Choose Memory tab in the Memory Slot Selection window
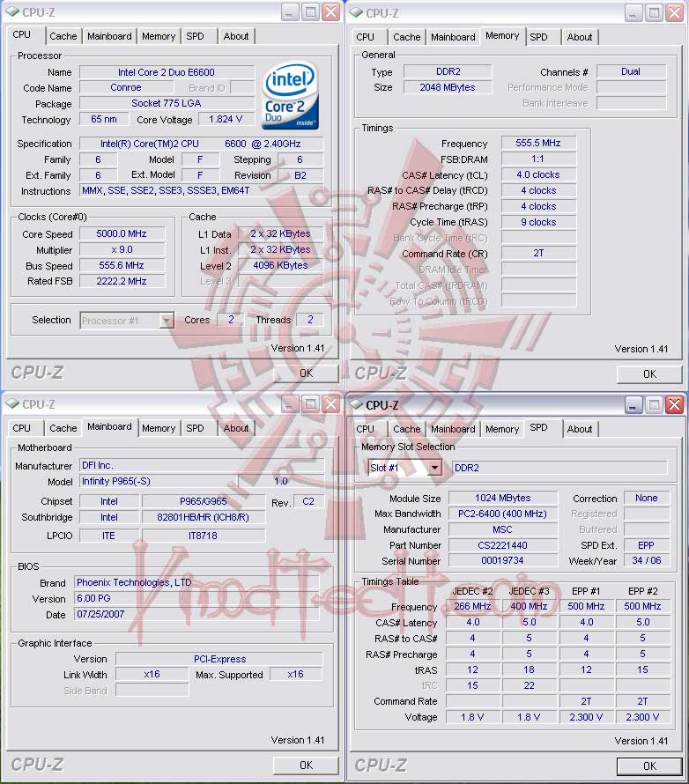This screenshot has width=689, height=784. coord(502,429)
